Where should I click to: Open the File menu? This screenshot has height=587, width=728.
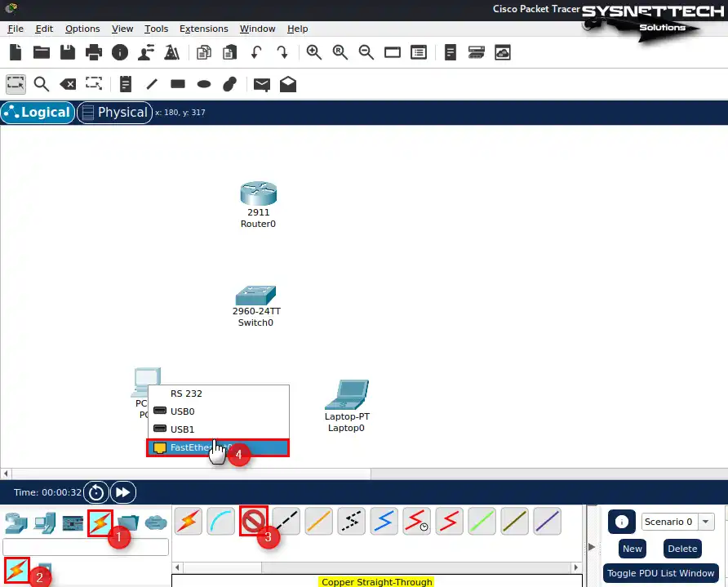(16, 29)
